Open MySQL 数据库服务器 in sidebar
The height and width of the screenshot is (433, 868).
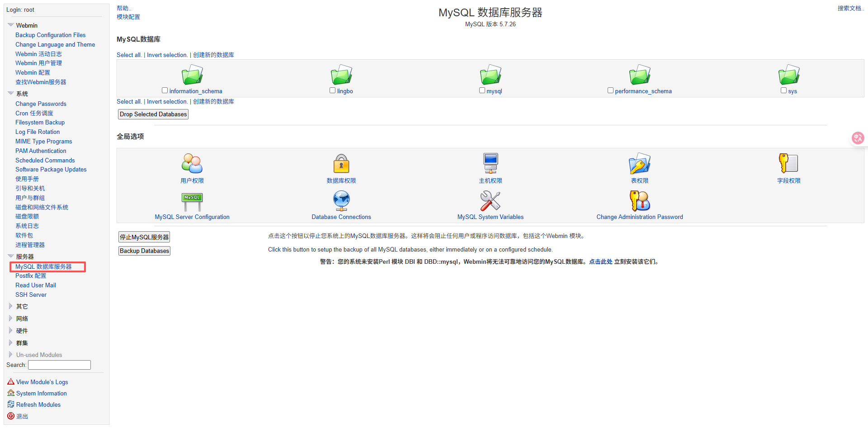pos(43,266)
